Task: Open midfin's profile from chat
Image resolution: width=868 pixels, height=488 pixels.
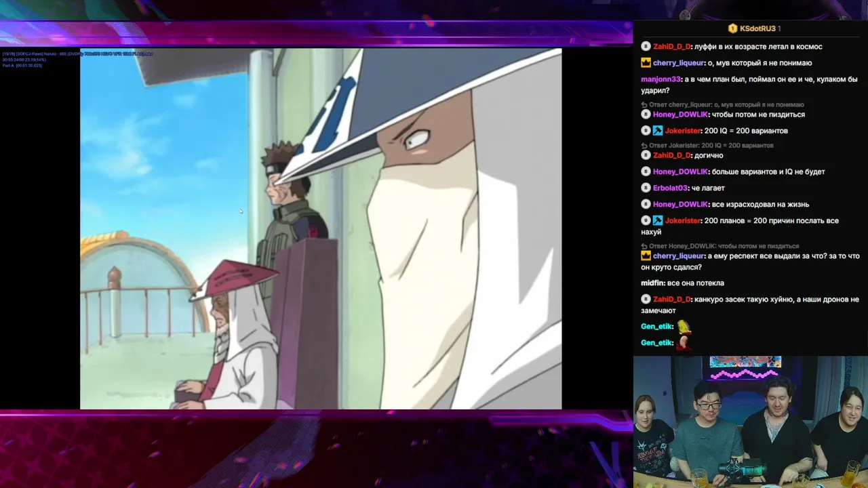Action: [x=652, y=283]
